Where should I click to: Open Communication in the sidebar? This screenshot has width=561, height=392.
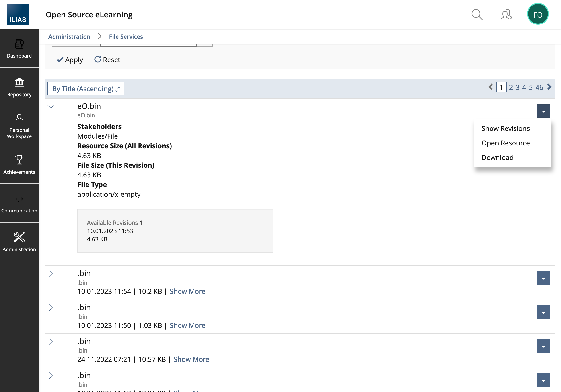point(19,203)
